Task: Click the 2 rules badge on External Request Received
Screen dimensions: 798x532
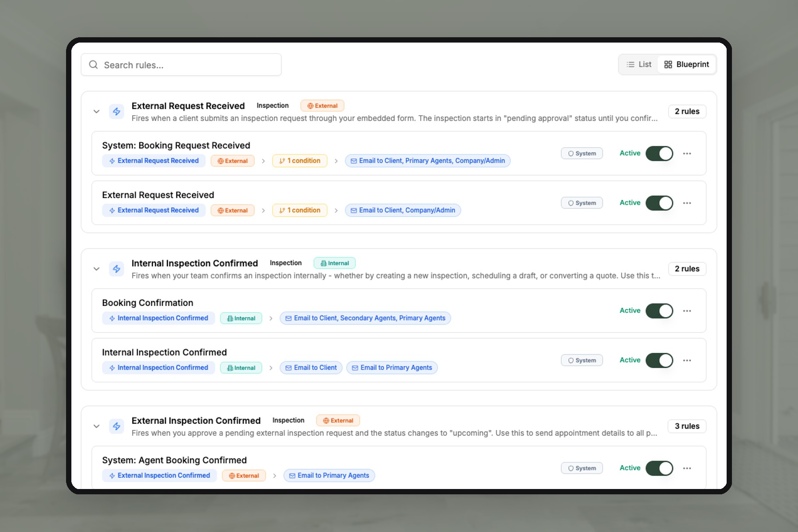Action: click(687, 111)
